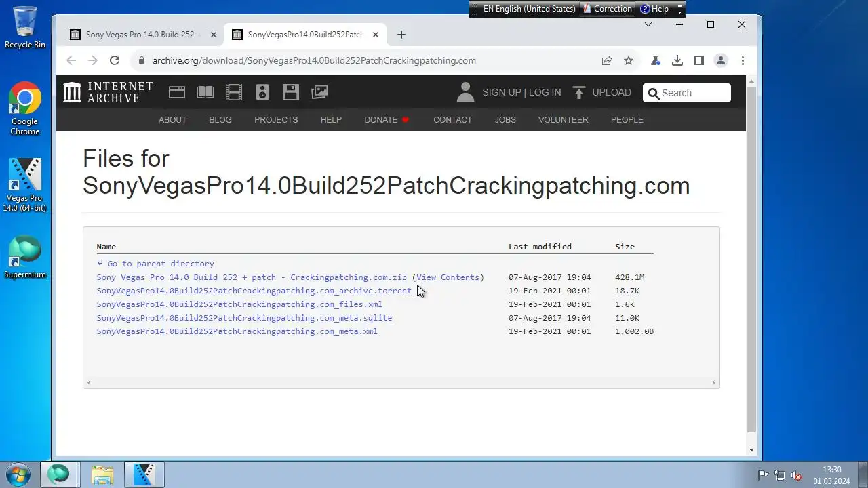Click the Vegas Pro taskbar button
Screen dimensions: 868x488
(144, 474)
